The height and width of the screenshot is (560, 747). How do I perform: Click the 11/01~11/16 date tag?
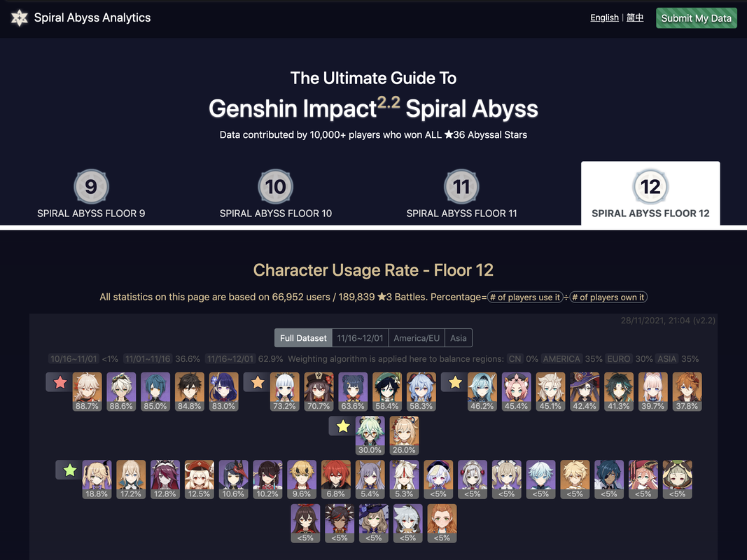(x=148, y=359)
